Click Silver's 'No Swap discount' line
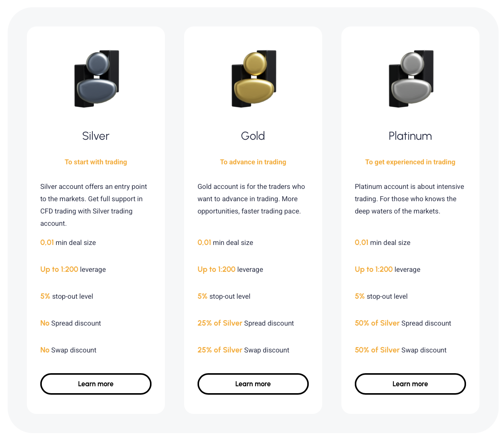This screenshot has width=504, height=440. pos(68,350)
